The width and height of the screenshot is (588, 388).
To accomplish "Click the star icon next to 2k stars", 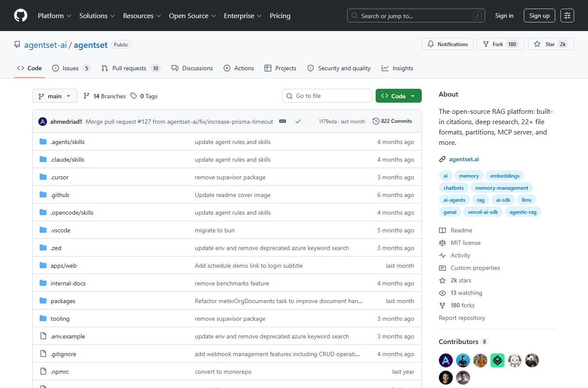I will (x=442, y=280).
